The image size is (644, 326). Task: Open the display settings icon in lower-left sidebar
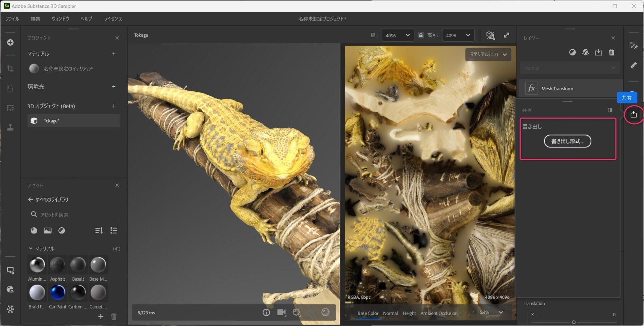[10, 270]
